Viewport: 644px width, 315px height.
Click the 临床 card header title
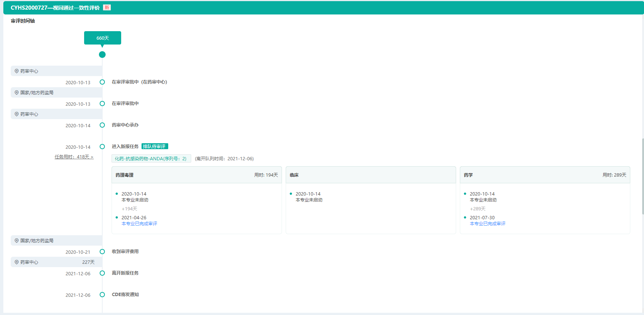point(294,175)
